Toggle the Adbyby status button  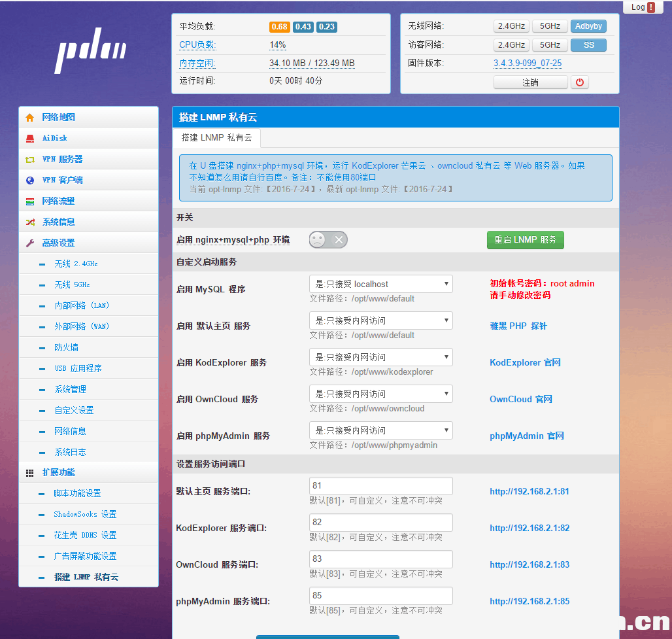[x=588, y=26]
